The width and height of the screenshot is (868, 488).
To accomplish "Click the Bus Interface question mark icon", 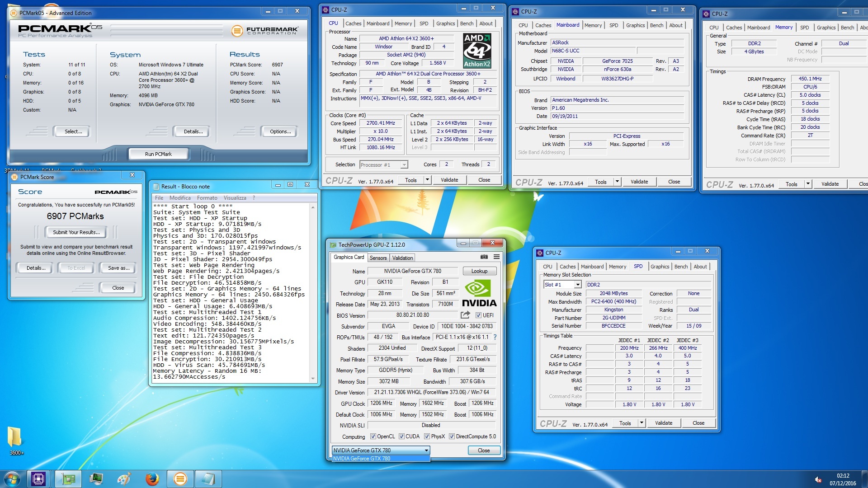I will click(x=495, y=337).
